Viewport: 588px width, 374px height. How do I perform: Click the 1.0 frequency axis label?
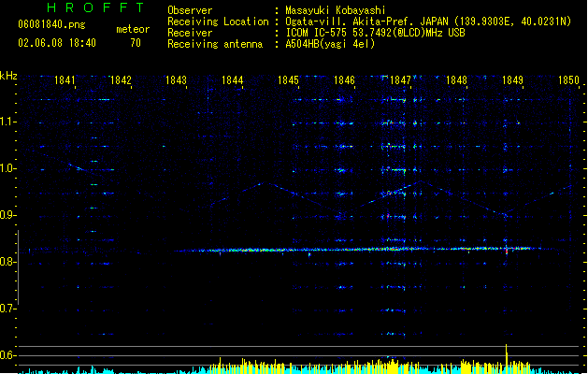point(7,169)
